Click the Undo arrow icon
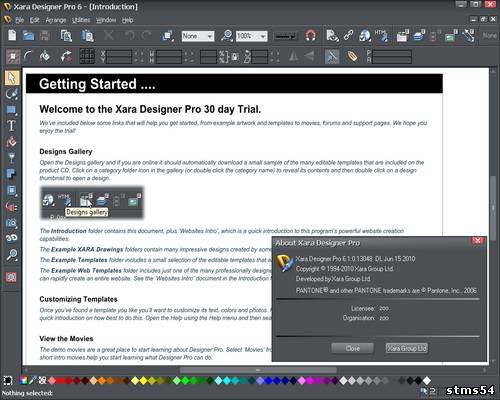The image size is (500, 400). (130, 35)
